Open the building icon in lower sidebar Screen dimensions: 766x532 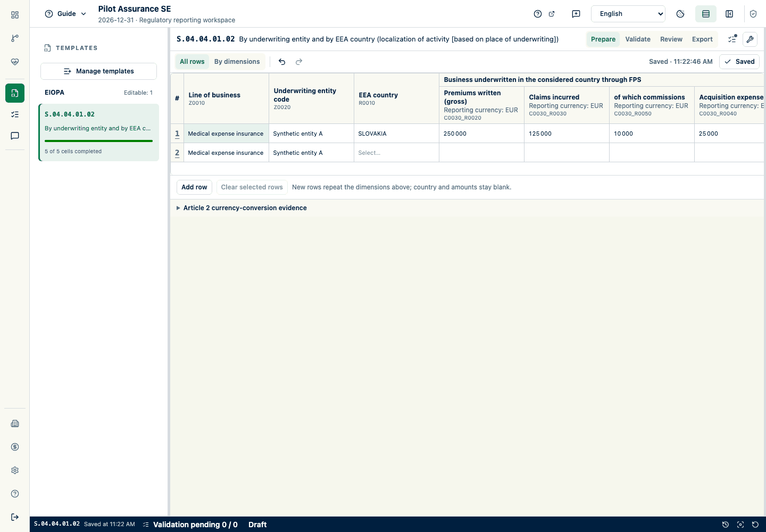(x=15, y=423)
